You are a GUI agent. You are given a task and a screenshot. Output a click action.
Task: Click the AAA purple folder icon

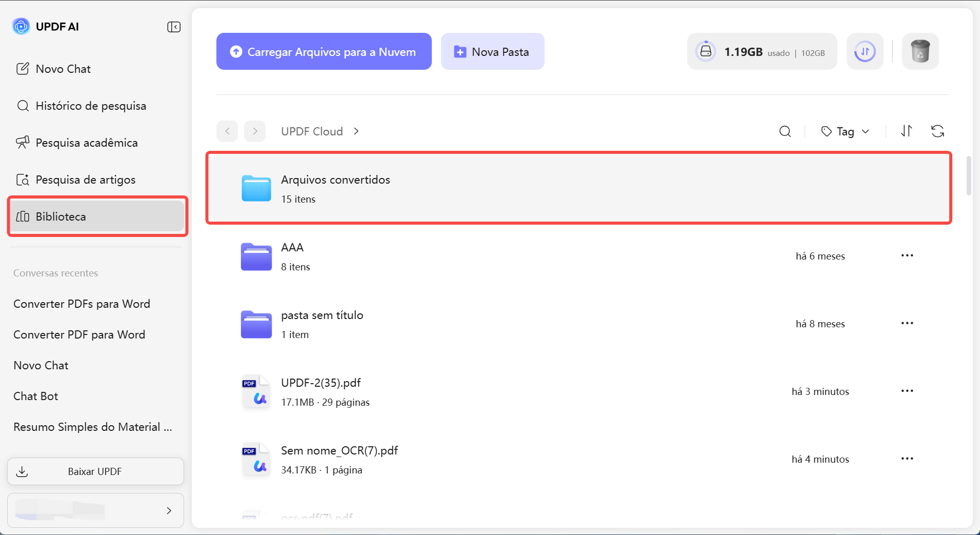pyautogui.click(x=256, y=256)
